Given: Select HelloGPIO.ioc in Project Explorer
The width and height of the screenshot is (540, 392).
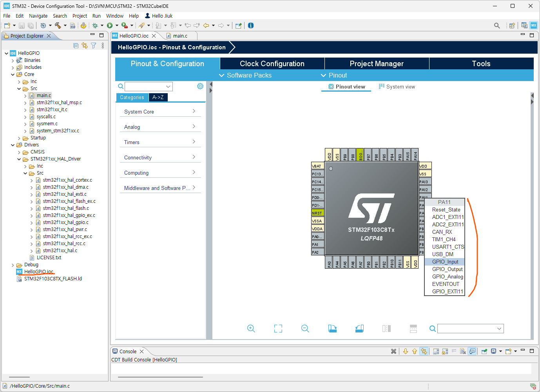Looking at the screenshot, I should click(x=39, y=271).
